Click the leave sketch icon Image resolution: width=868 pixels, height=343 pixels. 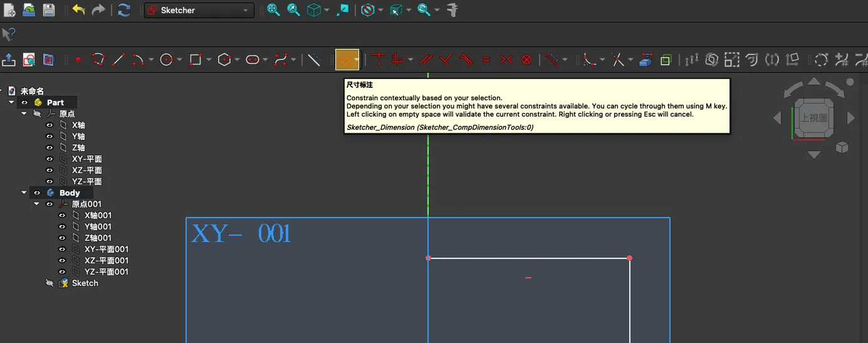click(9, 60)
